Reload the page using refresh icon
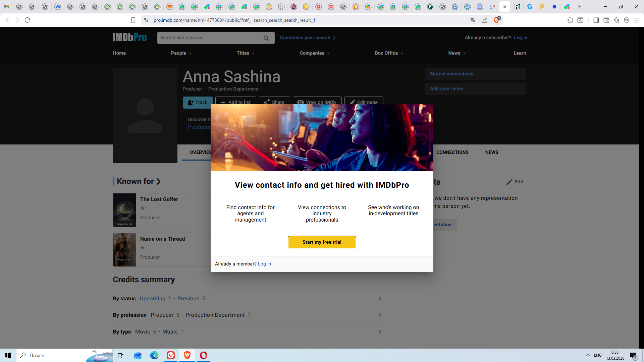This screenshot has height=362, width=644. pos(28,20)
